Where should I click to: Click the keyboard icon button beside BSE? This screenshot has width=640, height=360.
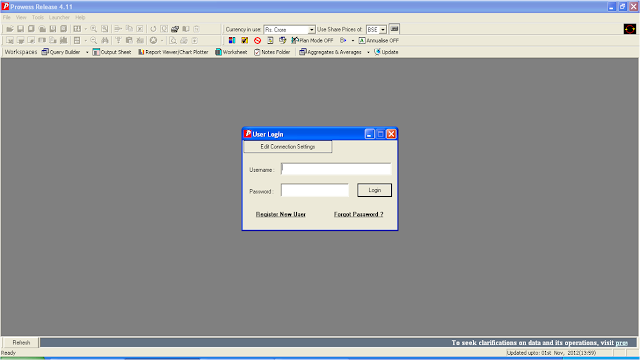[x=394, y=29]
